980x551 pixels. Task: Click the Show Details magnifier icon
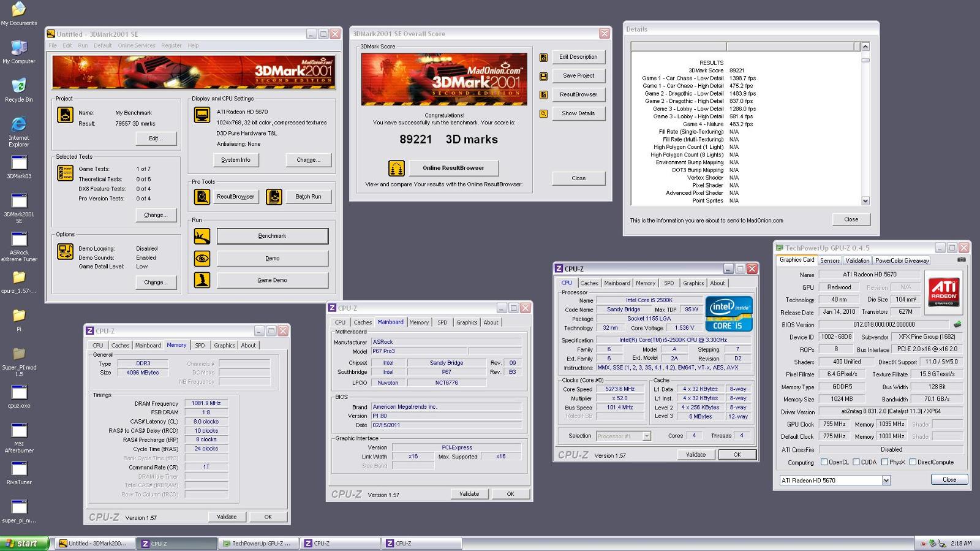[543, 114]
